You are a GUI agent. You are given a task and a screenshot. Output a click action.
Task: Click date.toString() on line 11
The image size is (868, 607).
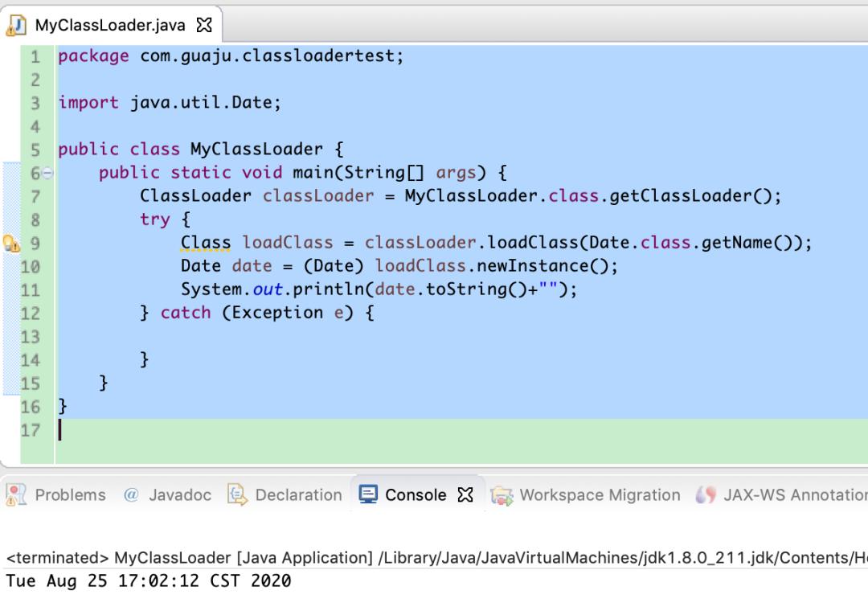451,289
